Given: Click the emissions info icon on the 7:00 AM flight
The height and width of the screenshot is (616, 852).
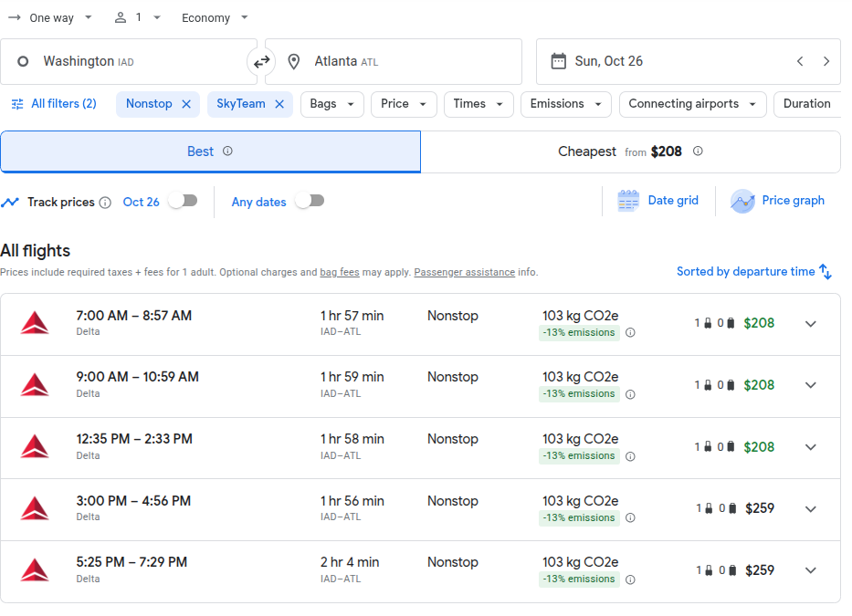Looking at the screenshot, I should tap(630, 333).
